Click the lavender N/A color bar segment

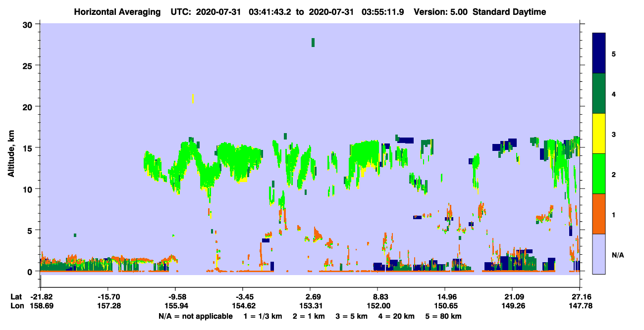[599, 254]
